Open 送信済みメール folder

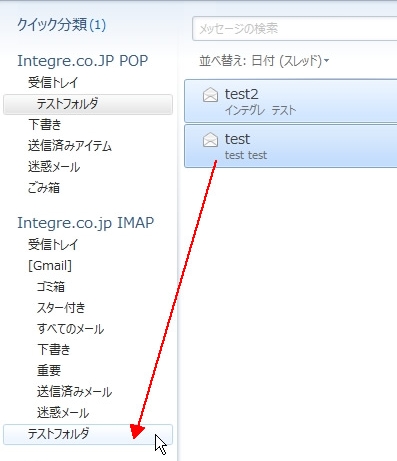[x=74, y=392]
